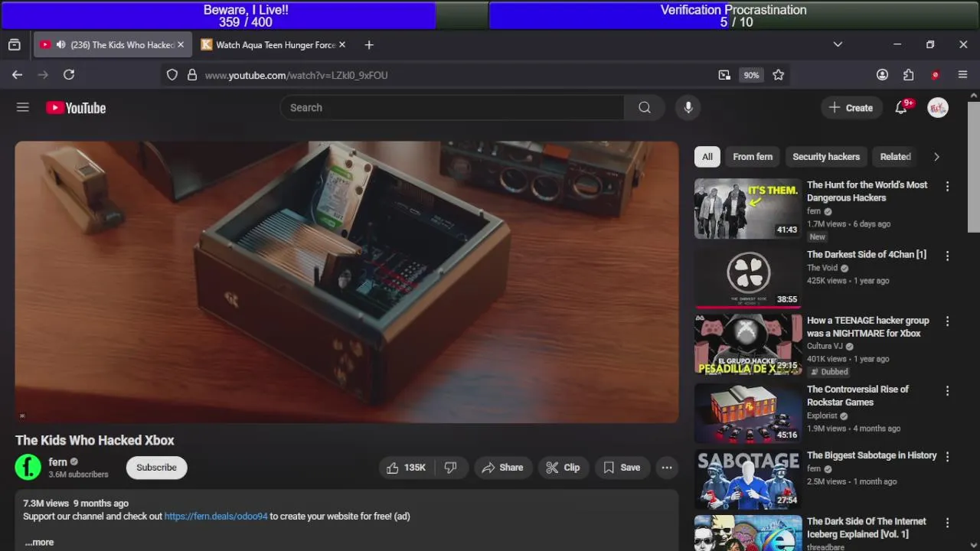This screenshot has height=551, width=980.
Task: Click the tracking protection shield icon
Action: [x=172, y=75]
